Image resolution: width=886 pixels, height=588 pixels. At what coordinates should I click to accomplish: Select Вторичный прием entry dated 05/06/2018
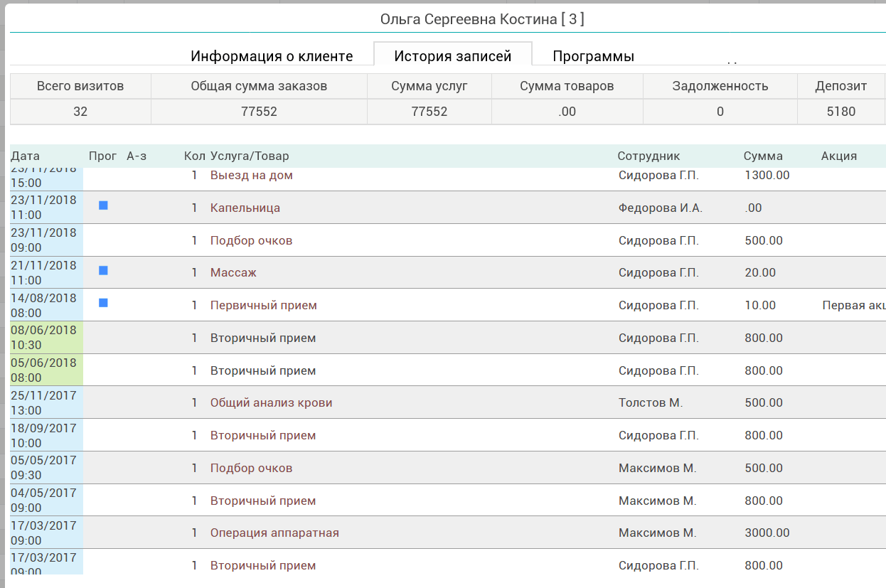(x=263, y=370)
